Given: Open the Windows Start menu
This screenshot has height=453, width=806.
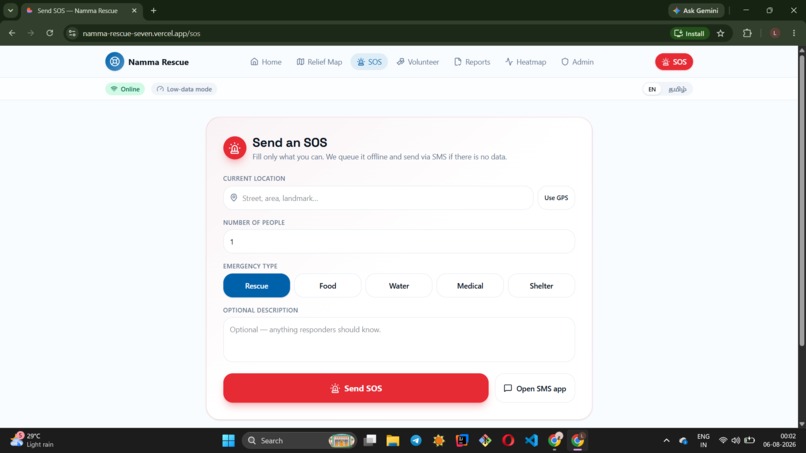Looking at the screenshot, I should coord(228,441).
